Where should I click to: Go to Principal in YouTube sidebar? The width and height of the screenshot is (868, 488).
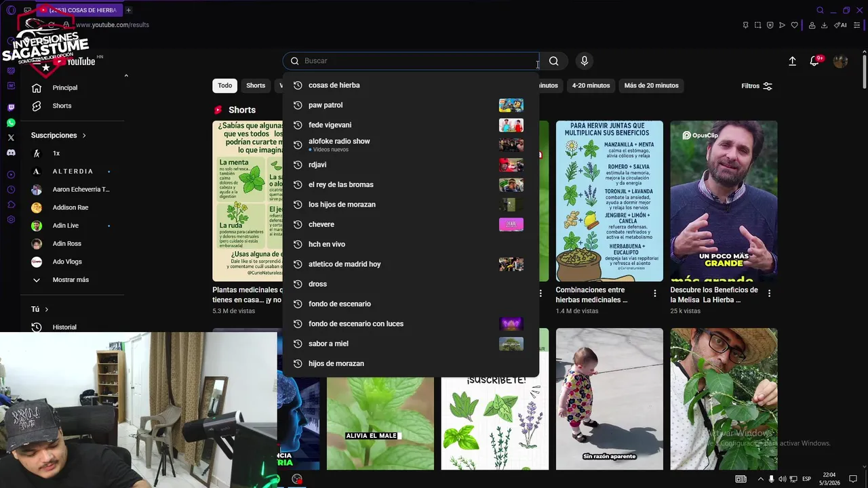tap(65, 87)
